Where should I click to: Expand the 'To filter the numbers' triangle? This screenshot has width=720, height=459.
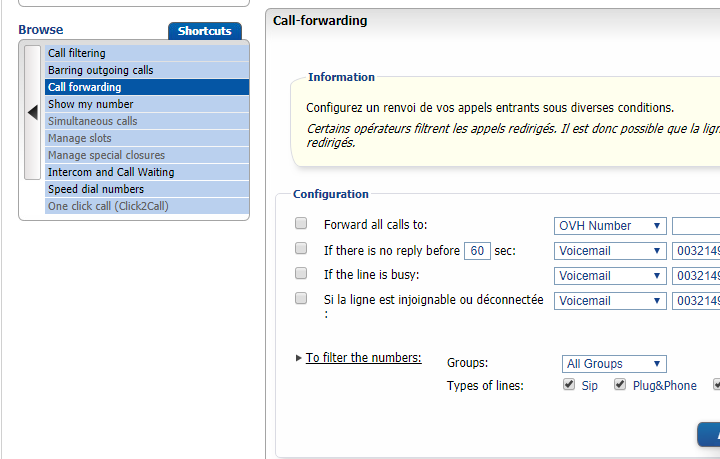point(298,358)
